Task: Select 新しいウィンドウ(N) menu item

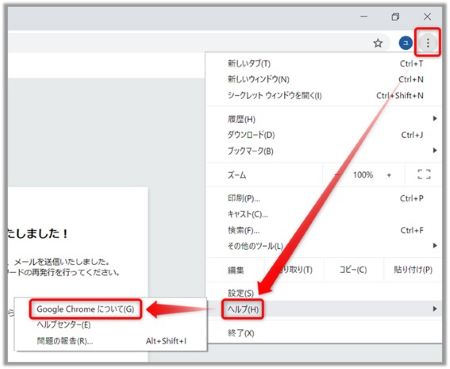Action: pyautogui.click(x=324, y=79)
